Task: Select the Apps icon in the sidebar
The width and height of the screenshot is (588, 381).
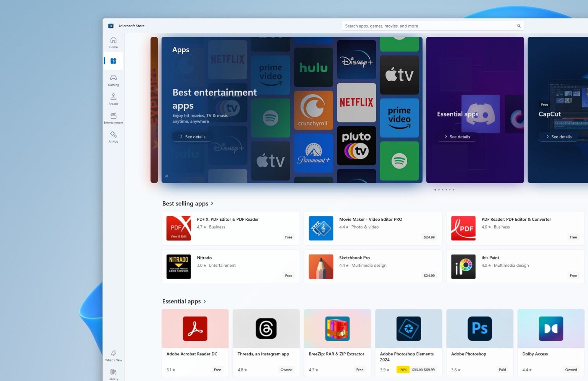Action: [x=113, y=61]
